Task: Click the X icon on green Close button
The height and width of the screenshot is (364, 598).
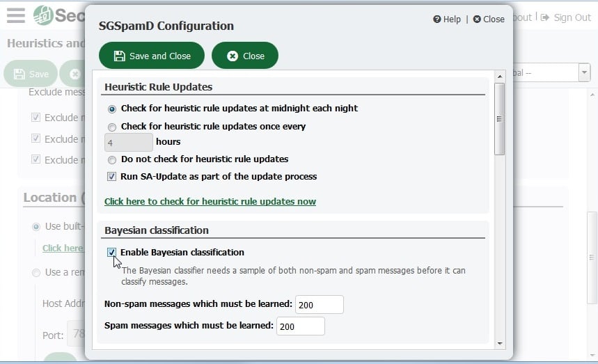Action: pos(233,56)
